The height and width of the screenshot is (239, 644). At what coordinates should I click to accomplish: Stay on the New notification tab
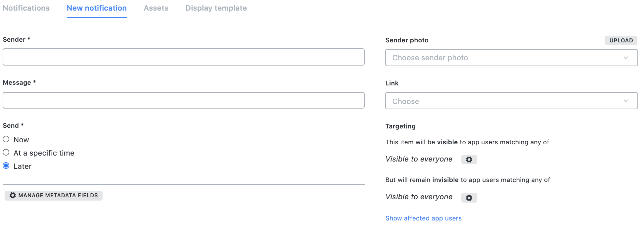[x=96, y=8]
